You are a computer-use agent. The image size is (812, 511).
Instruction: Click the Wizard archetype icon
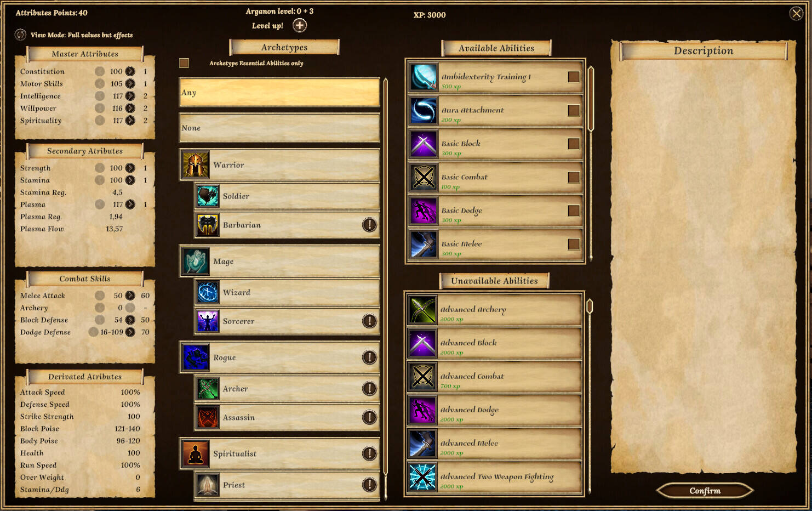tap(208, 292)
